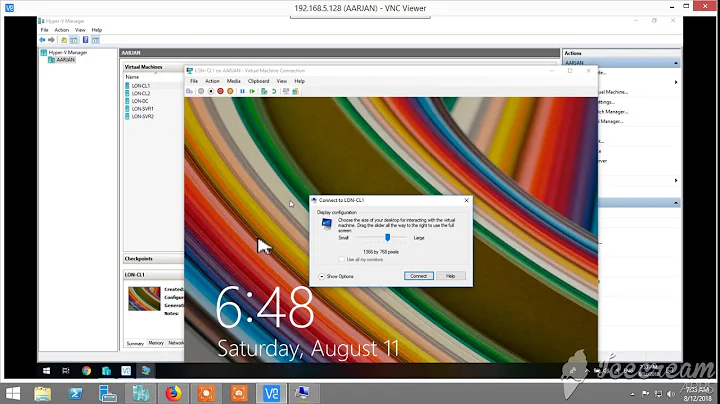Open File Explorer from local taskbar

pyautogui.click(x=42, y=393)
